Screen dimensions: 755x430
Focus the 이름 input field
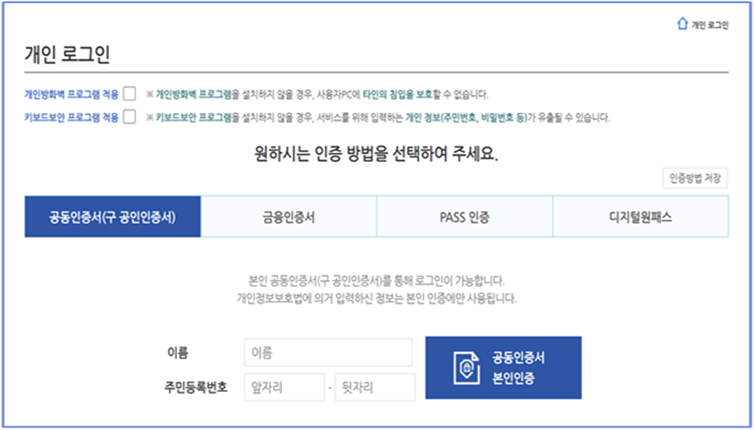pyautogui.click(x=328, y=353)
